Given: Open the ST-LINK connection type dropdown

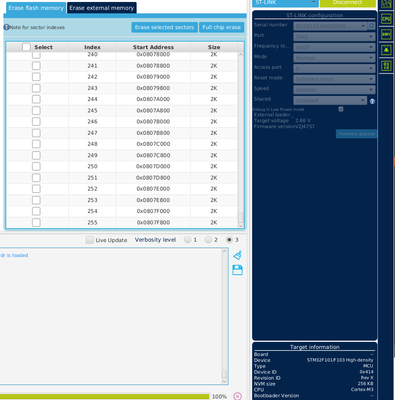Looking at the screenshot, I should (285, 3).
